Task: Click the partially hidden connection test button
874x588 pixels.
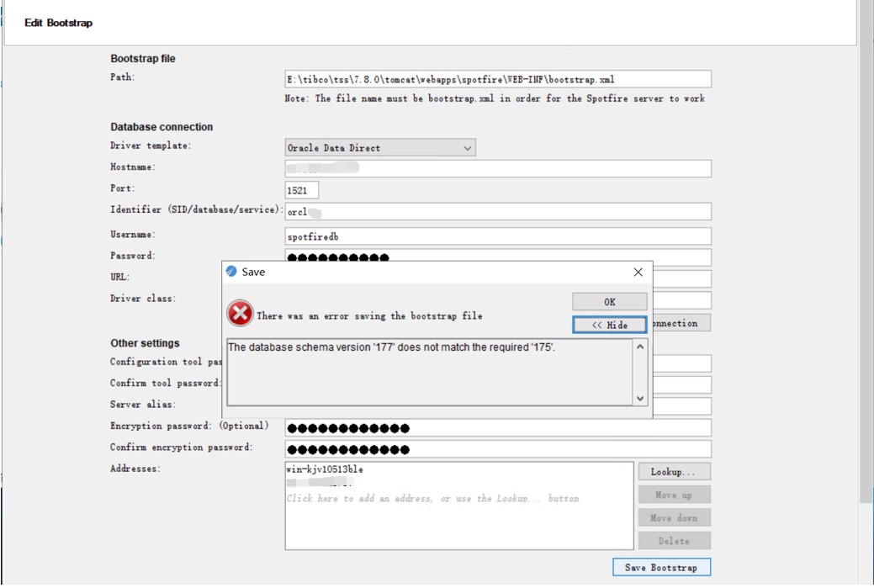Action: point(681,323)
